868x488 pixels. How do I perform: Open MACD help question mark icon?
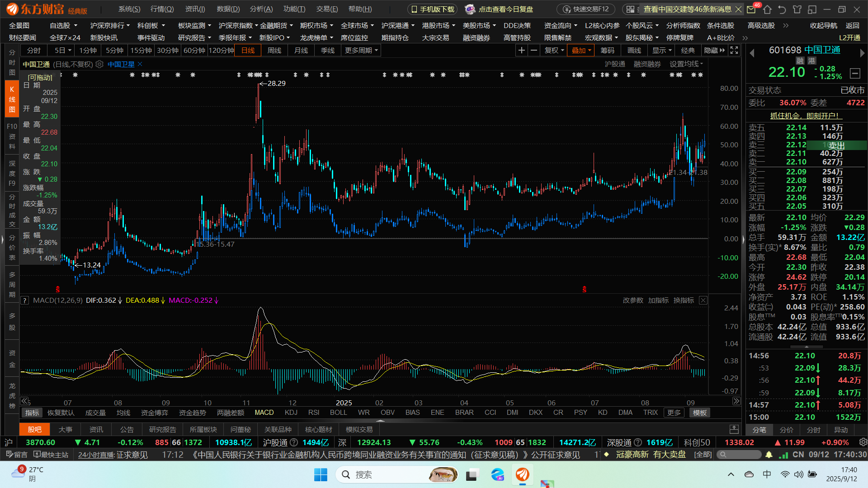click(25, 300)
